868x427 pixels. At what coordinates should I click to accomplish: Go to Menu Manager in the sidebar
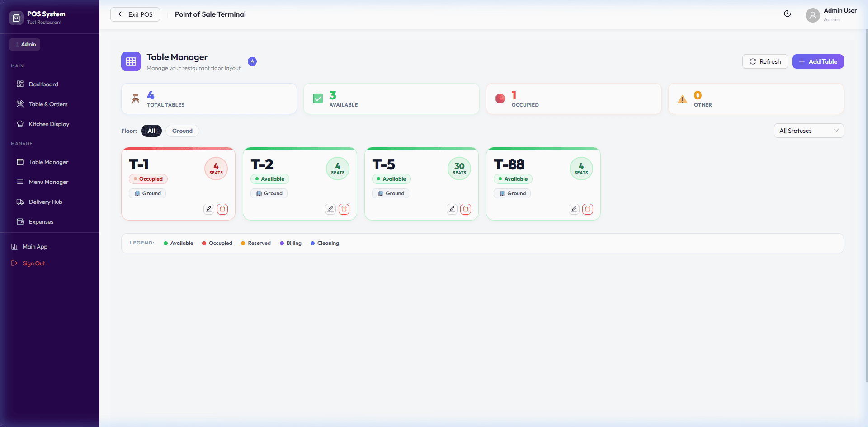tap(48, 182)
